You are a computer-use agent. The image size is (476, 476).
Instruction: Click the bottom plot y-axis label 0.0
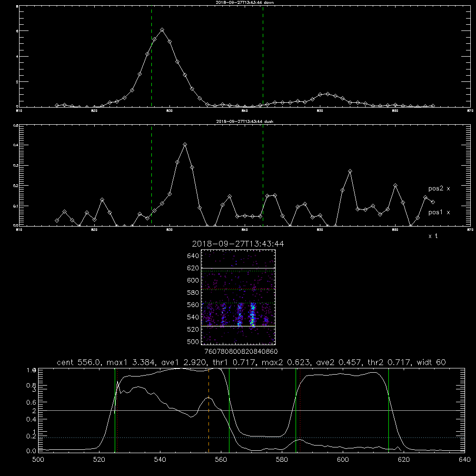click(31, 451)
